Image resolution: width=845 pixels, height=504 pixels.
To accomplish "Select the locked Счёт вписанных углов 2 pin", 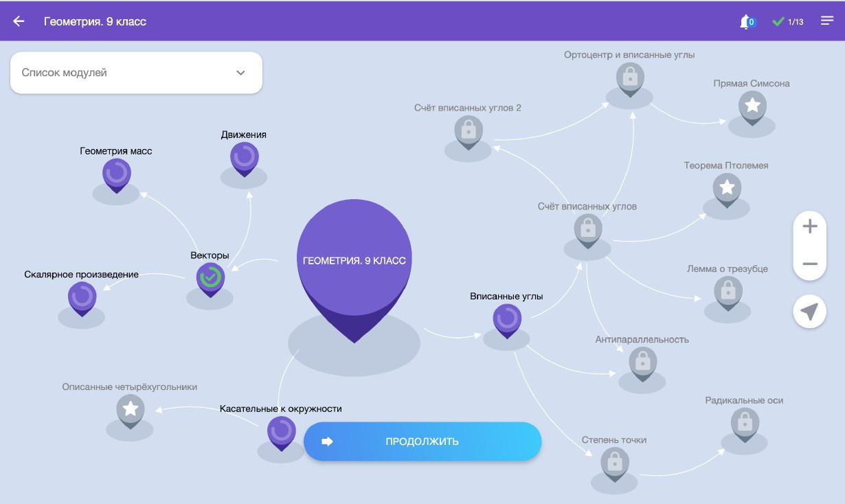I will tap(468, 133).
